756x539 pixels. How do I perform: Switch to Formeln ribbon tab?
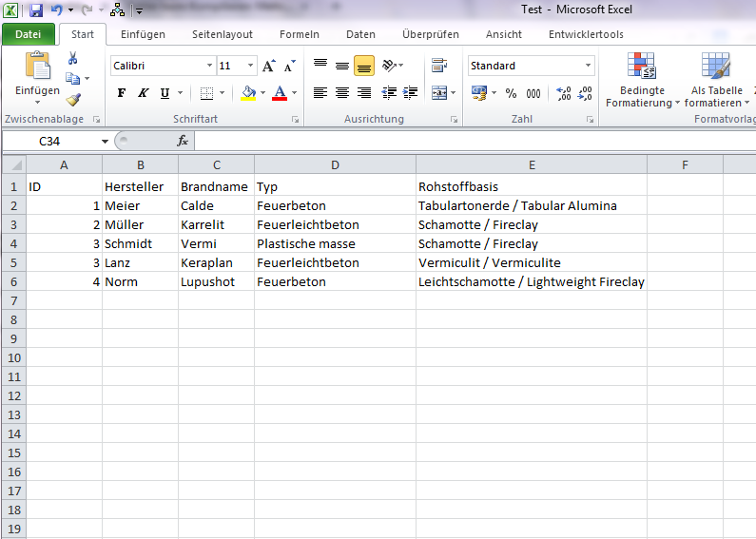pyautogui.click(x=300, y=34)
